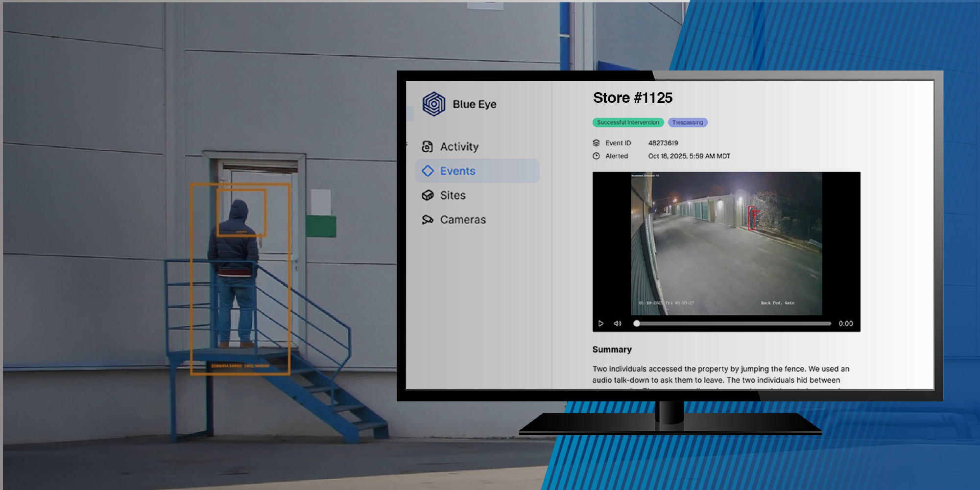
Task: Open the Sites page label
Action: tap(453, 195)
